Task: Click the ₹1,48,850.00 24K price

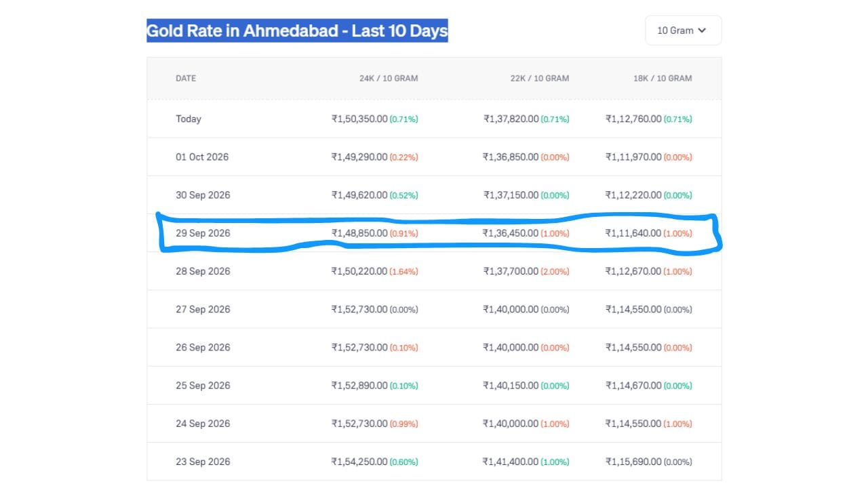Action: point(359,233)
